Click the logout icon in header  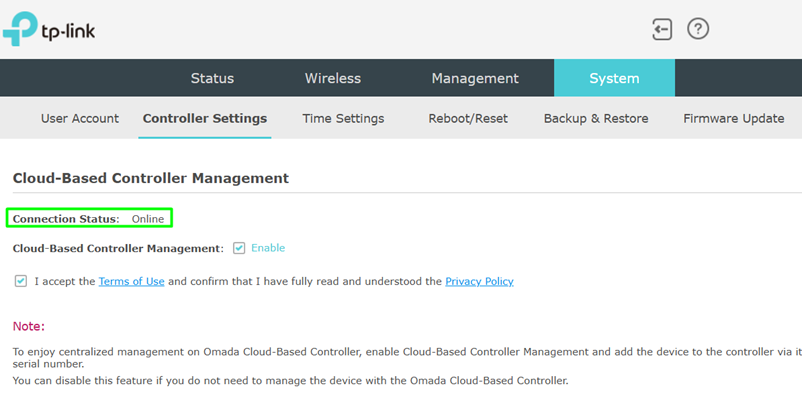661,29
